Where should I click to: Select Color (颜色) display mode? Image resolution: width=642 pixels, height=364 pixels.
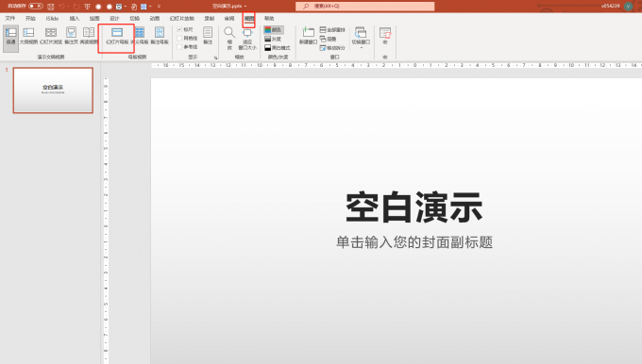click(x=274, y=30)
